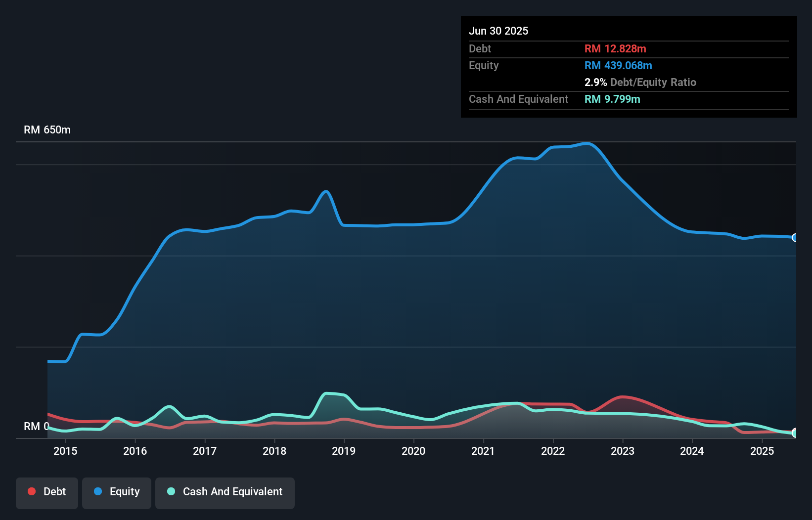Select the 2015 x-axis label
The image size is (812, 520).
65,451
